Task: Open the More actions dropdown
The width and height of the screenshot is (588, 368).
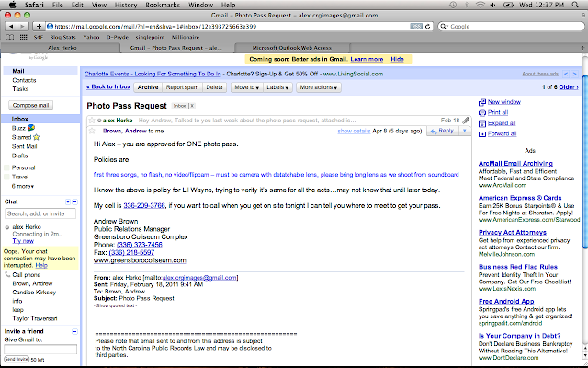Action: 319,87
